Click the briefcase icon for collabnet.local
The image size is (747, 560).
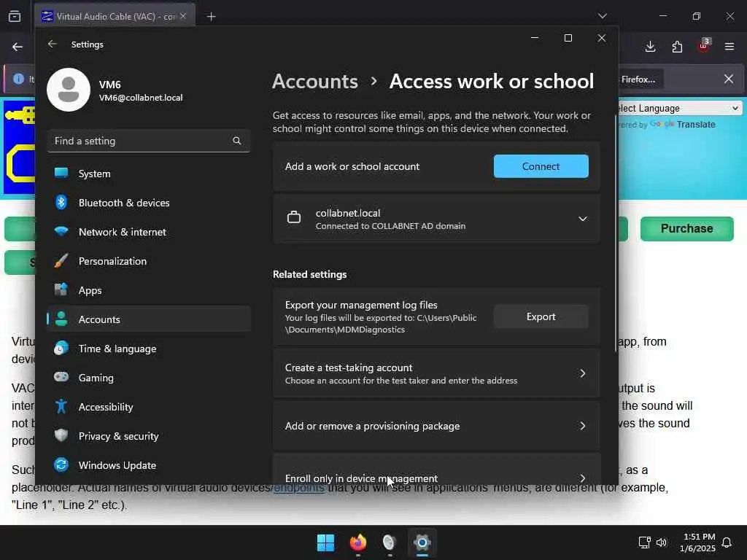pyautogui.click(x=294, y=217)
